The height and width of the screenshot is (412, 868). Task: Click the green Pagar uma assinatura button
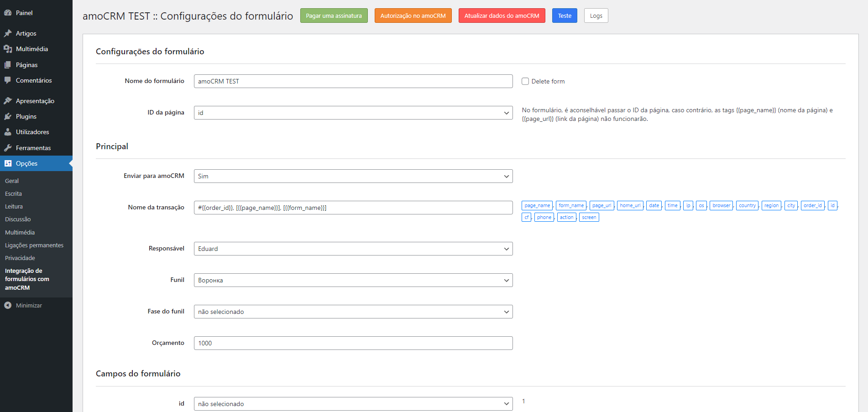tap(334, 16)
